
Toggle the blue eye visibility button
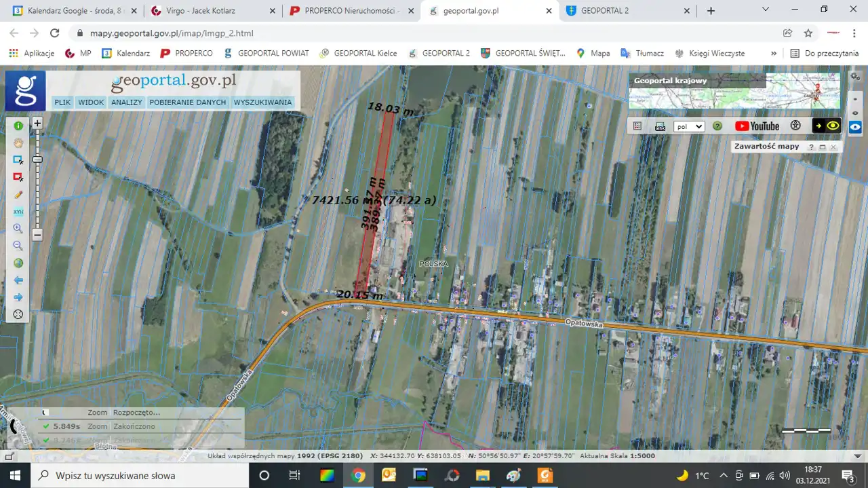point(855,127)
